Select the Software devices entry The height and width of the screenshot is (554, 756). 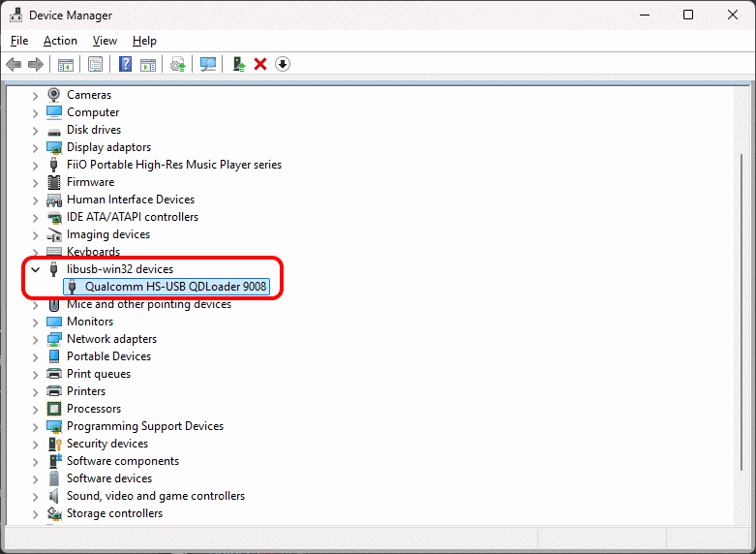tap(109, 478)
